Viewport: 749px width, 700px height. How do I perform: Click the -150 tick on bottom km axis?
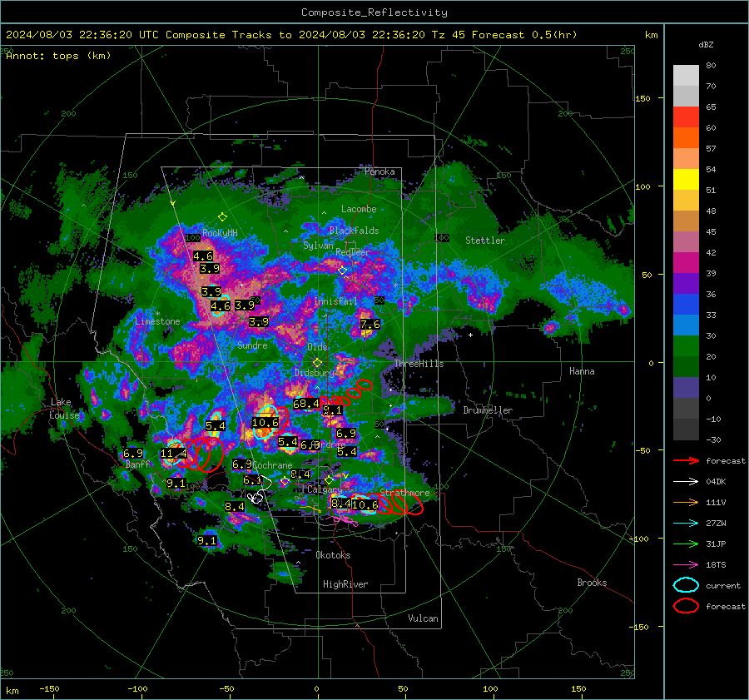(x=49, y=688)
